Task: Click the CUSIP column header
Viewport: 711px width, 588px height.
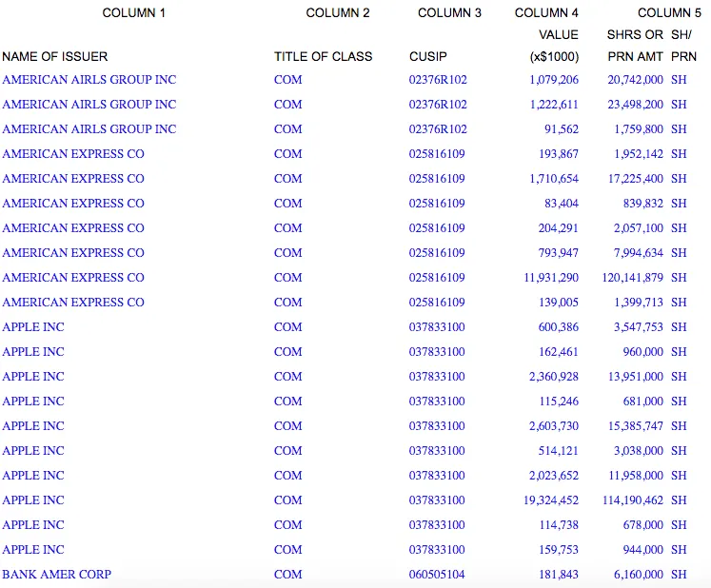Action: coord(428,57)
